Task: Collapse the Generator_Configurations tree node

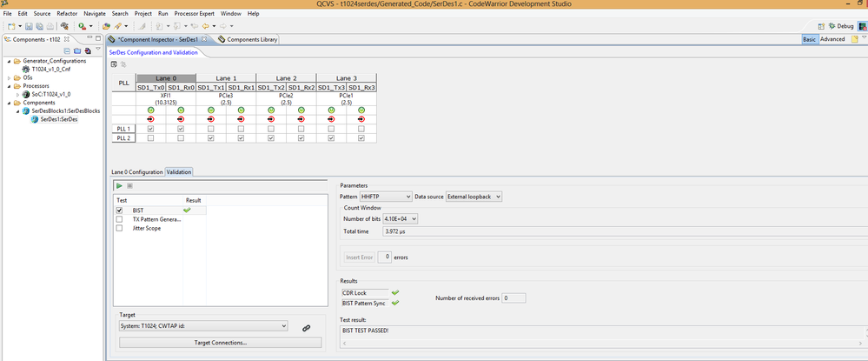Action: [x=10, y=61]
